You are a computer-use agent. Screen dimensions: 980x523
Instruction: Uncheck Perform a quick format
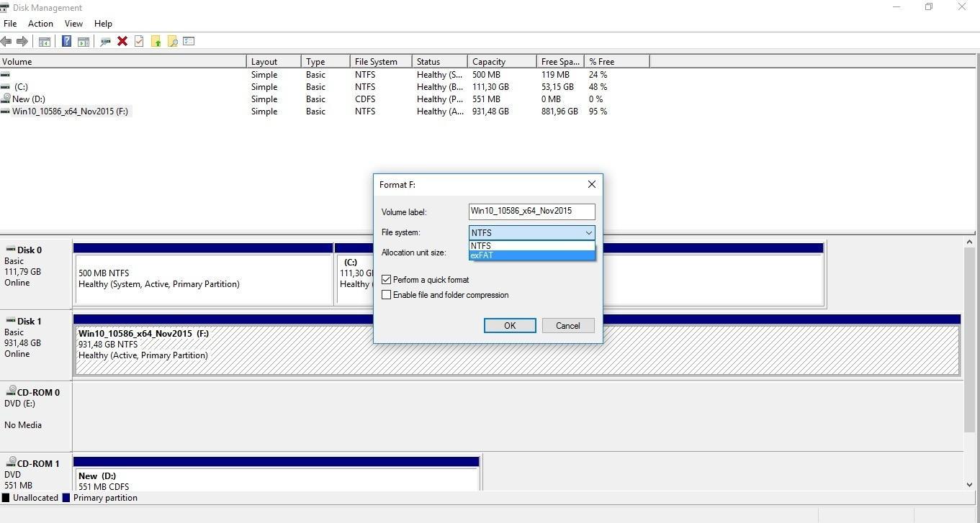click(x=387, y=279)
